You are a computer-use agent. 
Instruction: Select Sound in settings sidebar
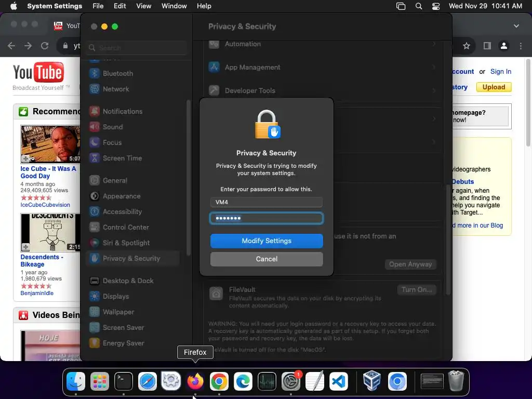coord(132,127)
